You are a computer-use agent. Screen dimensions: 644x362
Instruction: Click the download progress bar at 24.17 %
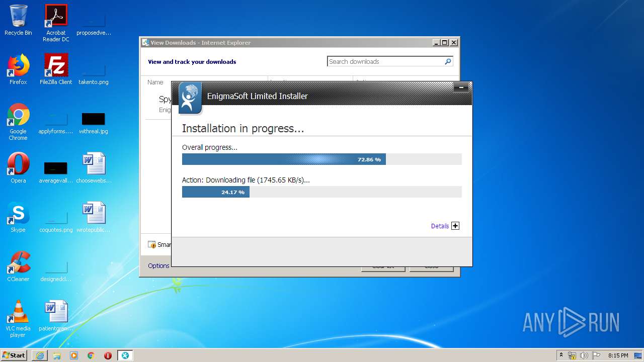(322, 192)
